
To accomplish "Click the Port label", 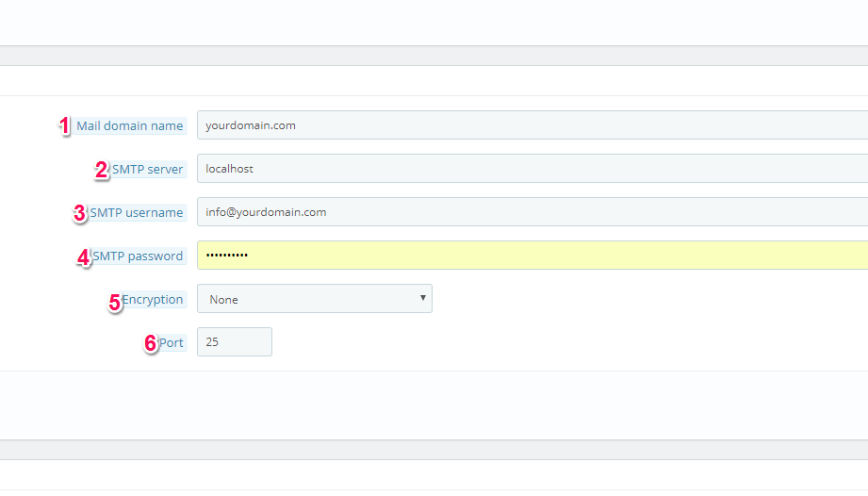I will coord(171,343).
